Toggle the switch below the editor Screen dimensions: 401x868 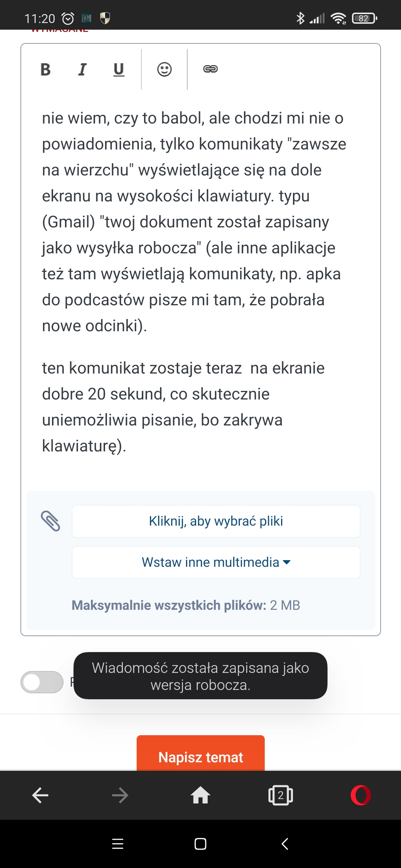click(42, 682)
